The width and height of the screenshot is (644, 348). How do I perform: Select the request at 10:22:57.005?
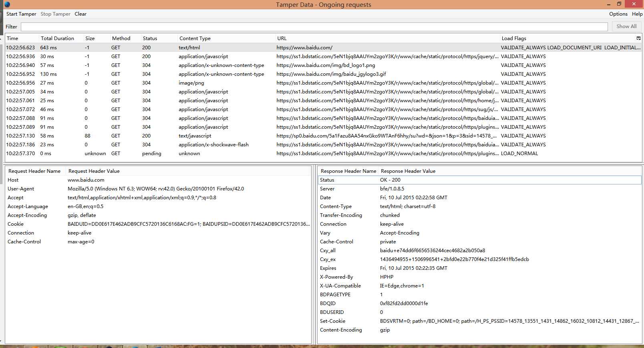pos(324,92)
